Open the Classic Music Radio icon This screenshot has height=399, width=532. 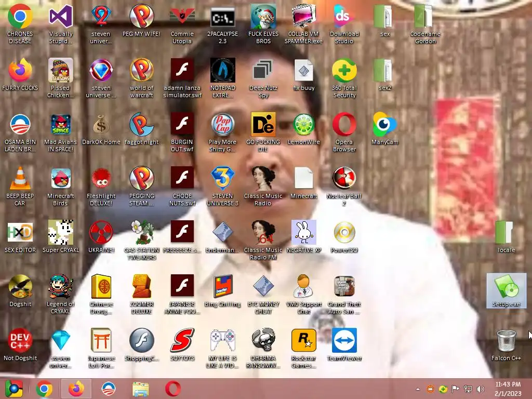click(263, 186)
